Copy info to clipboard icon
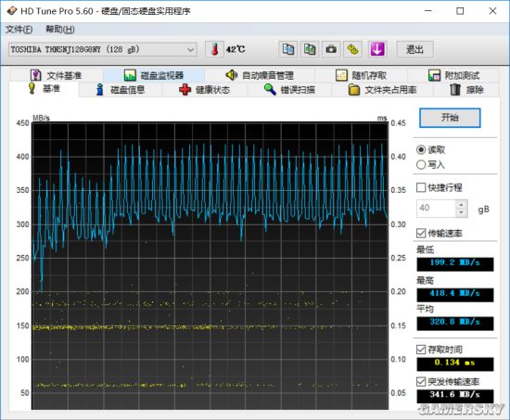This screenshot has height=420, width=510. tap(287, 49)
